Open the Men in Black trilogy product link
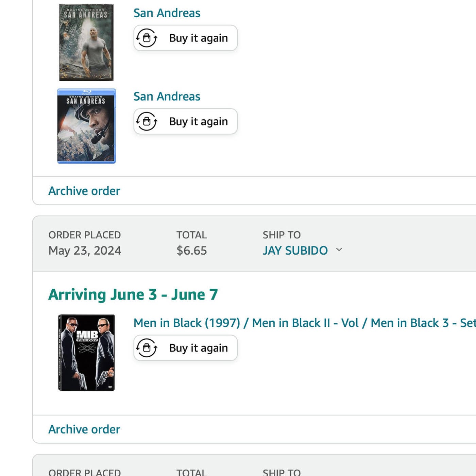Image resolution: width=476 pixels, height=476 pixels. 305,323
